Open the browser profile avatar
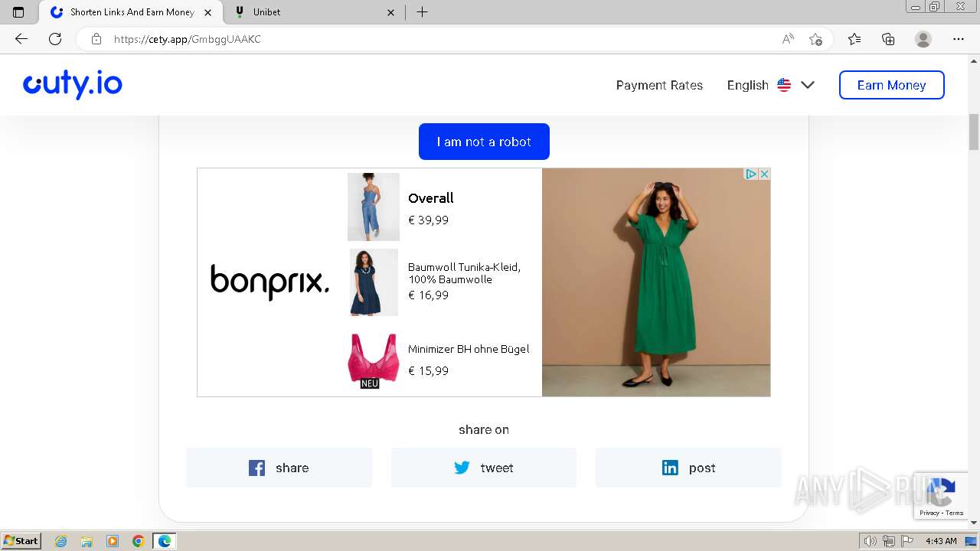This screenshot has width=980, height=551. [x=923, y=39]
